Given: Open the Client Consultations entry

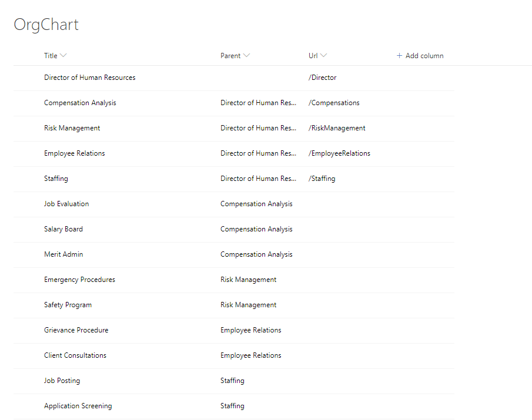Looking at the screenshot, I should pos(75,355).
